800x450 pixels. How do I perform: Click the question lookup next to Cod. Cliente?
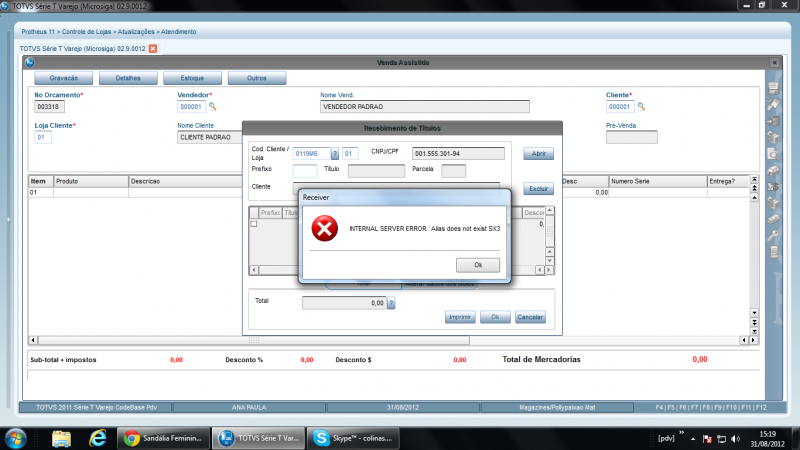click(335, 154)
